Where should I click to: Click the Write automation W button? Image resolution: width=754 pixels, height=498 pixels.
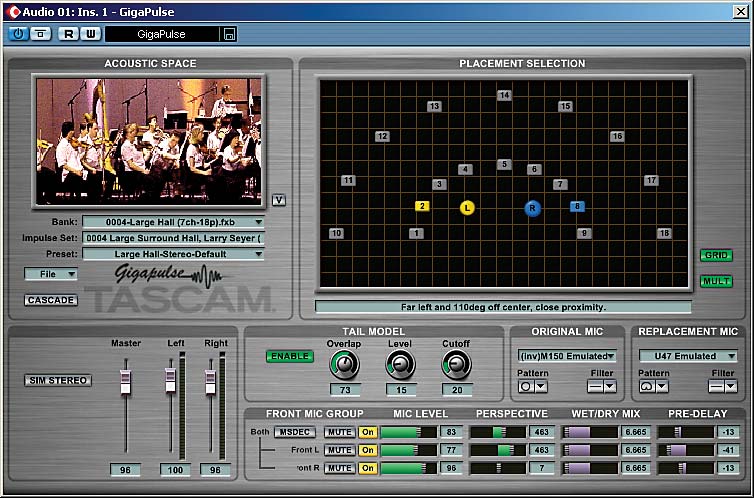pos(91,34)
